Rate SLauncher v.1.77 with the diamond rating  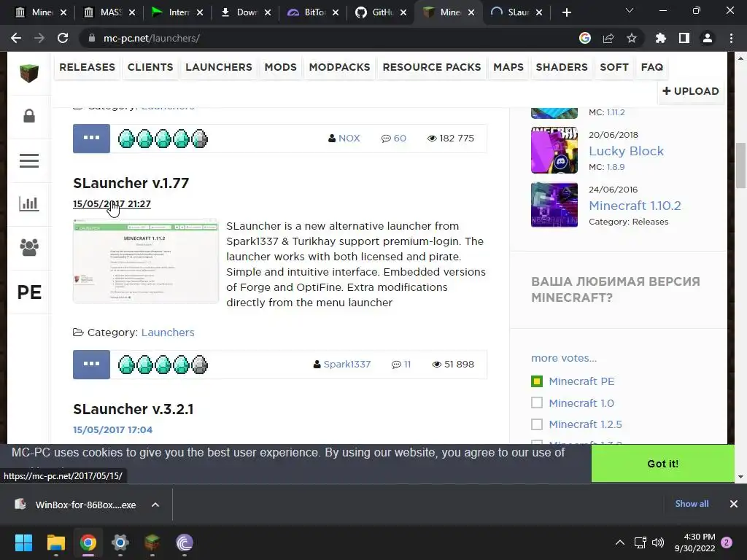pos(163,365)
